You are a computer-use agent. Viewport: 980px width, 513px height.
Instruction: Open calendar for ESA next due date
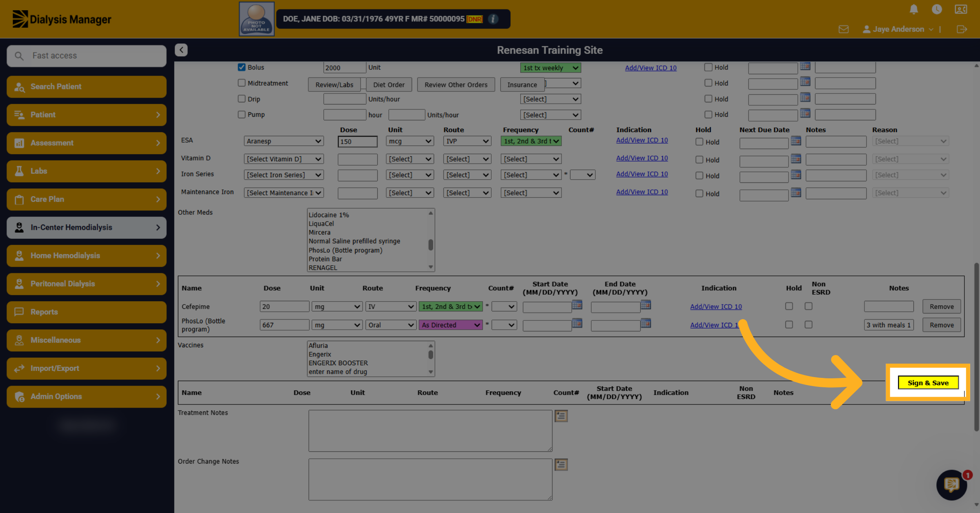click(796, 141)
